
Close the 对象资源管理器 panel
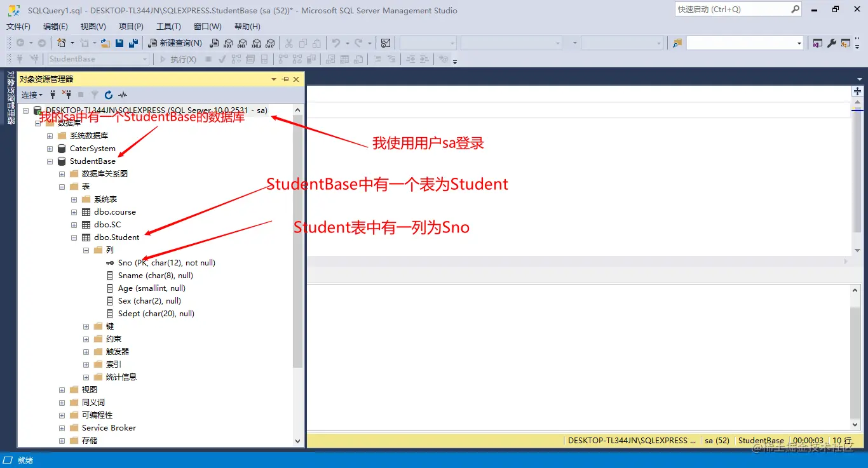[297, 79]
